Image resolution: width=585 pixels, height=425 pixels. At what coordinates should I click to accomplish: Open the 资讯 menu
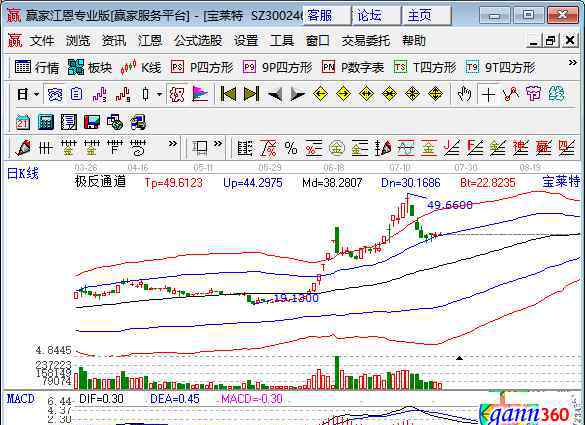tap(114, 40)
